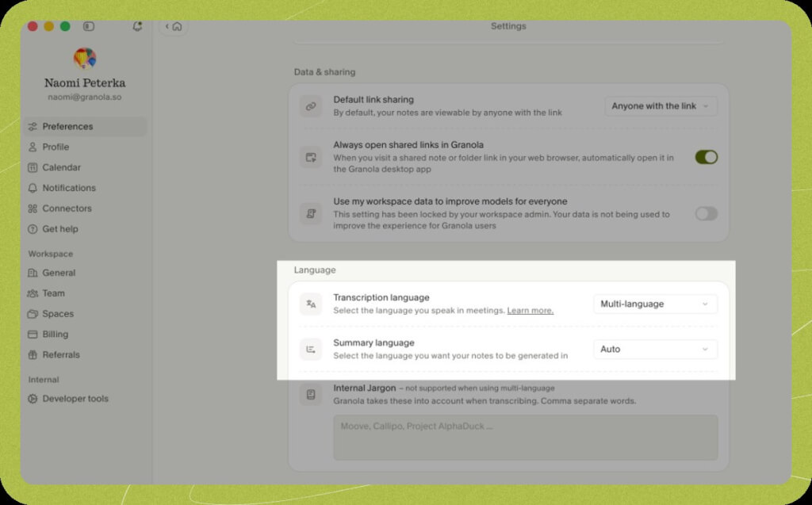Open the Default link sharing dropdown

[x=661, y=106]
